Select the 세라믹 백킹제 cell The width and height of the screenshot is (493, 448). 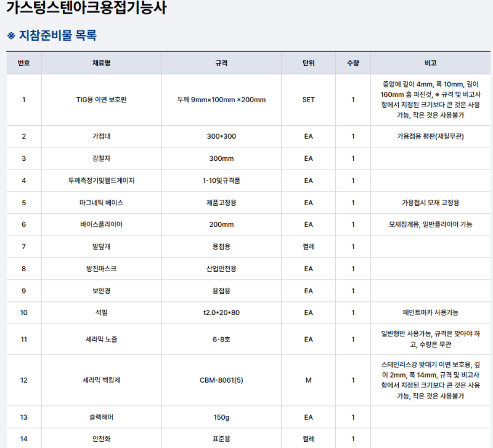coord(101,380)
